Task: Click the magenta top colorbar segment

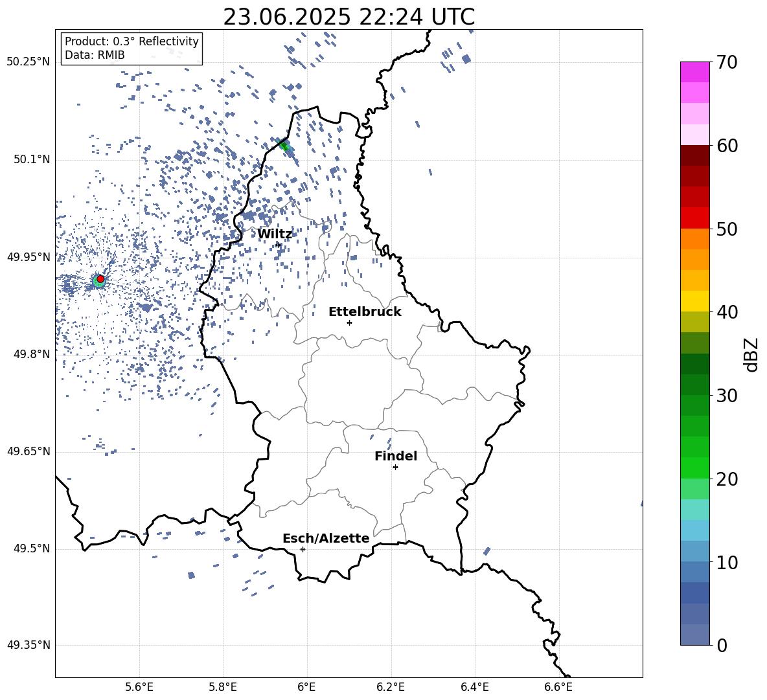Action: point(695,72)
